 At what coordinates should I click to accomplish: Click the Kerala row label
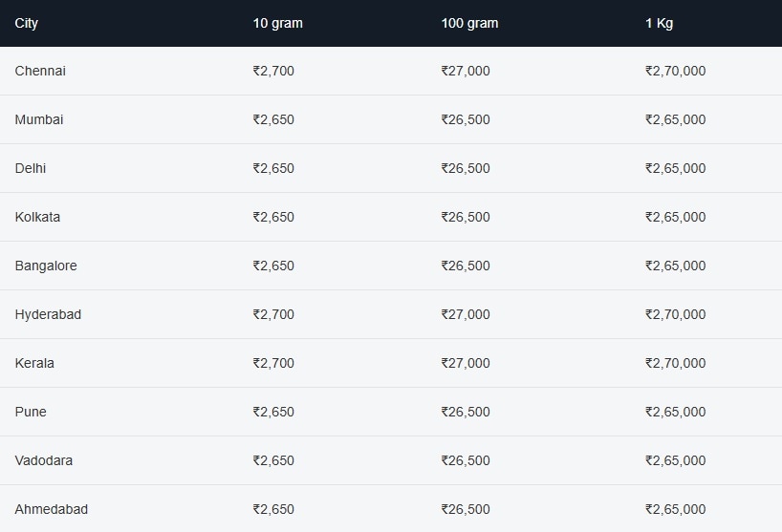click(34, 363)
